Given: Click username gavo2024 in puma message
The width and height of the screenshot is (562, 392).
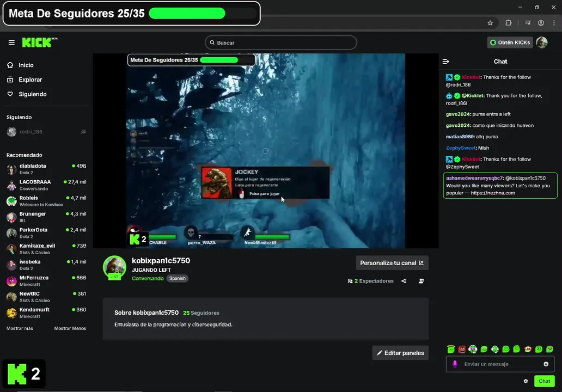Looking at the screenshot, I should 458,114.
